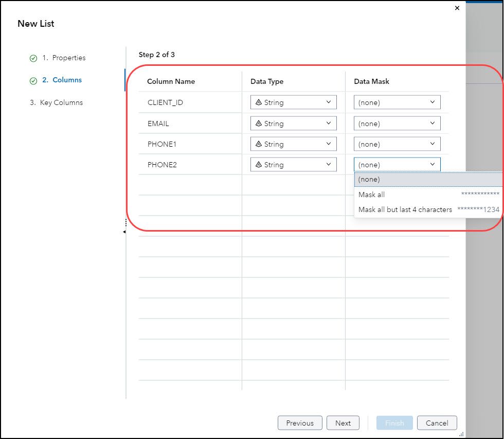Open the Data Type dropdown for CLIENT_ID
The width and height of the screenshot is (504, 439).
pyautogui.click(x=330, y=102)
